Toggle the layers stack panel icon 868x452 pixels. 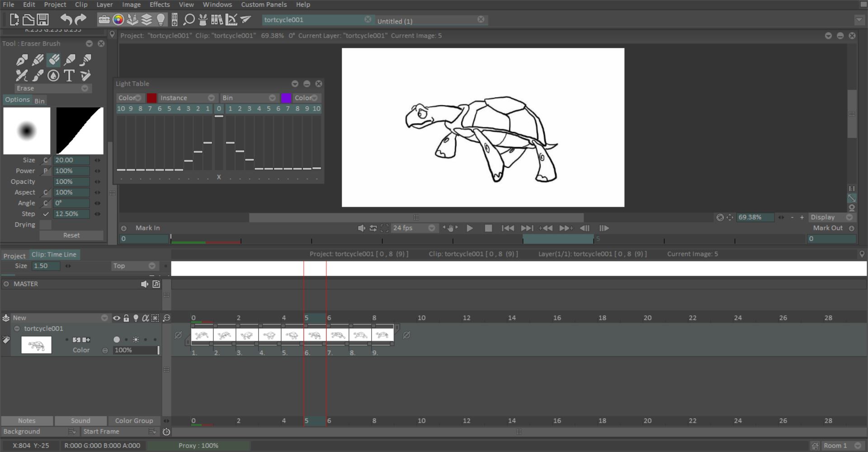(x=146, y=19)
